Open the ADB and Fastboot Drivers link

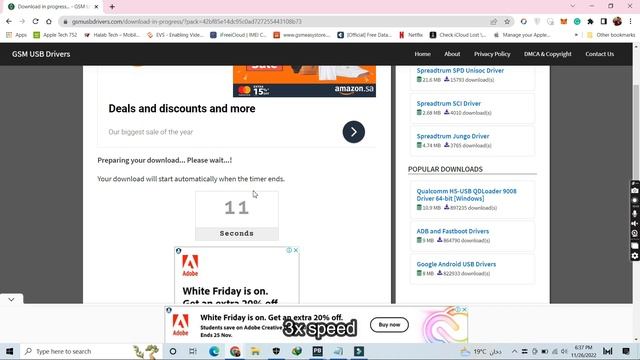[453, 231]
